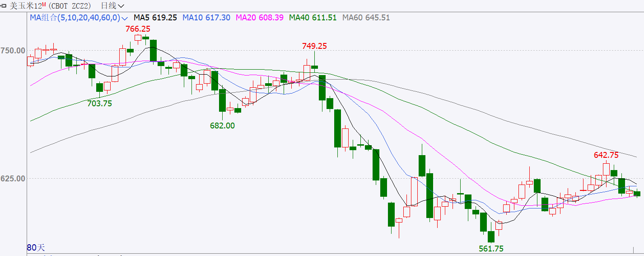
Task: Click the 703.75 low price label
Action: click(x=99, y=103)
